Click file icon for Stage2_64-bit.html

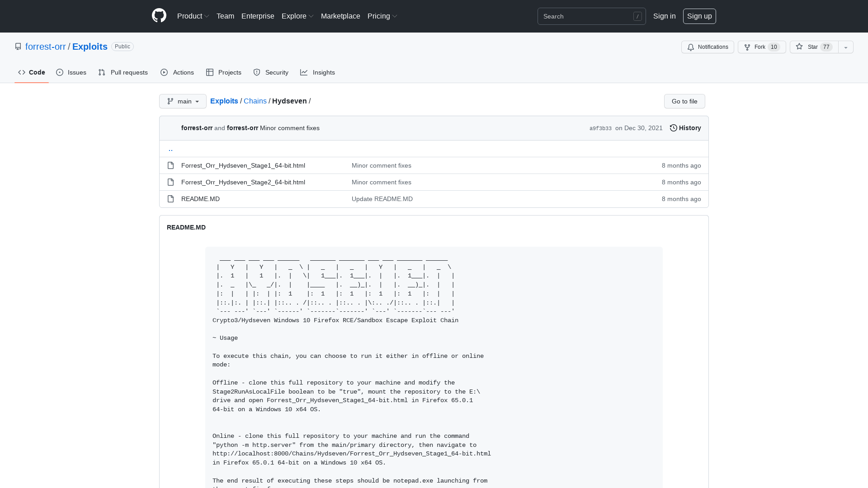click(170, 182)
